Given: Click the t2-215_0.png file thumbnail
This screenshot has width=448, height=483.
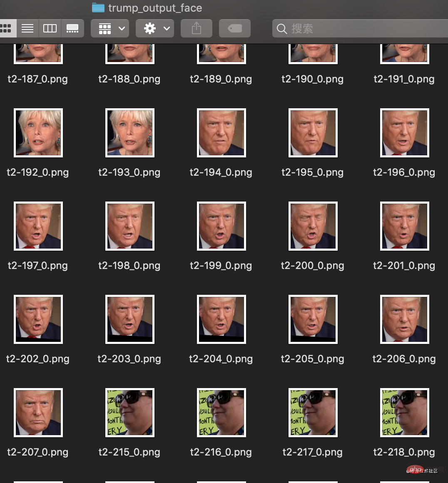Looking at the screenshot, I should click(x=130, y=413).
